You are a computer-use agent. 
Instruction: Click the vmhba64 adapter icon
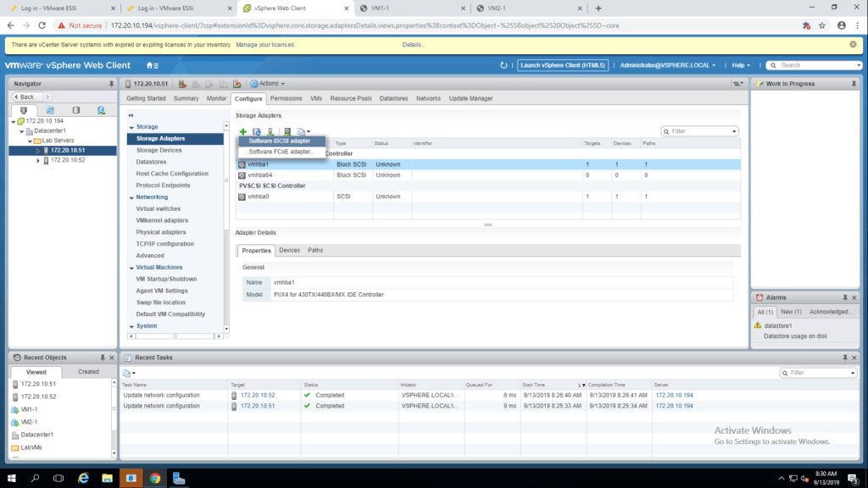[242, 175]
